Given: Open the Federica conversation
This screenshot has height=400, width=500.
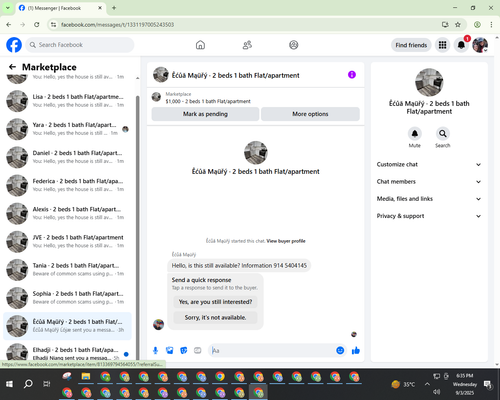Looking at the screenshot, I should tap(67, 185).
